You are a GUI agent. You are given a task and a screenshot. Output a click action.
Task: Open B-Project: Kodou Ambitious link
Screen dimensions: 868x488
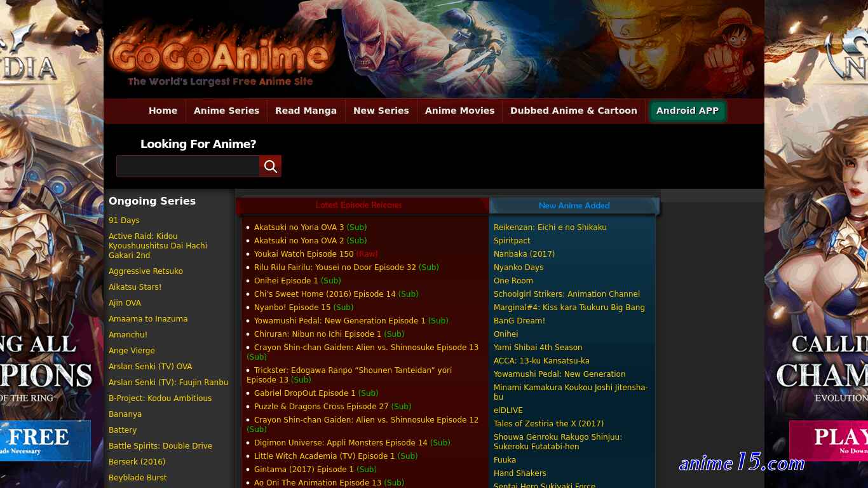tap(160, 398)
